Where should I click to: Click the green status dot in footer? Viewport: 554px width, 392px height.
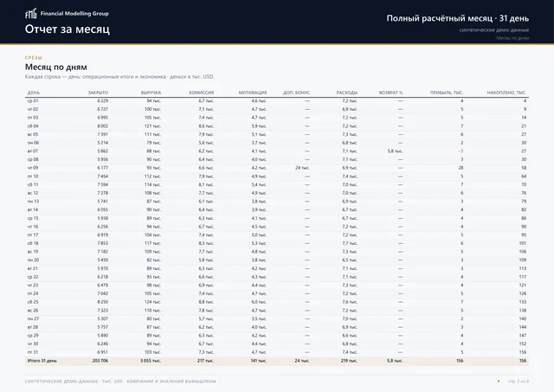pos(499,382)
